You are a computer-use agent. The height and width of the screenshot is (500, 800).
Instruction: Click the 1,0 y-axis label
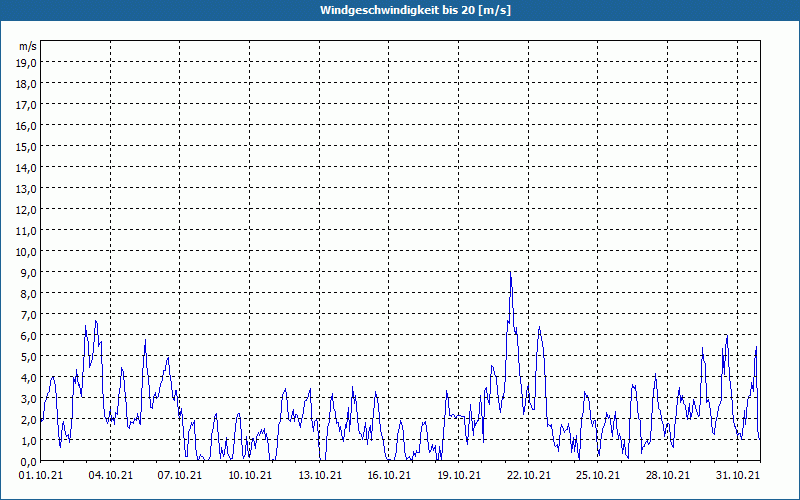point(29,441)
